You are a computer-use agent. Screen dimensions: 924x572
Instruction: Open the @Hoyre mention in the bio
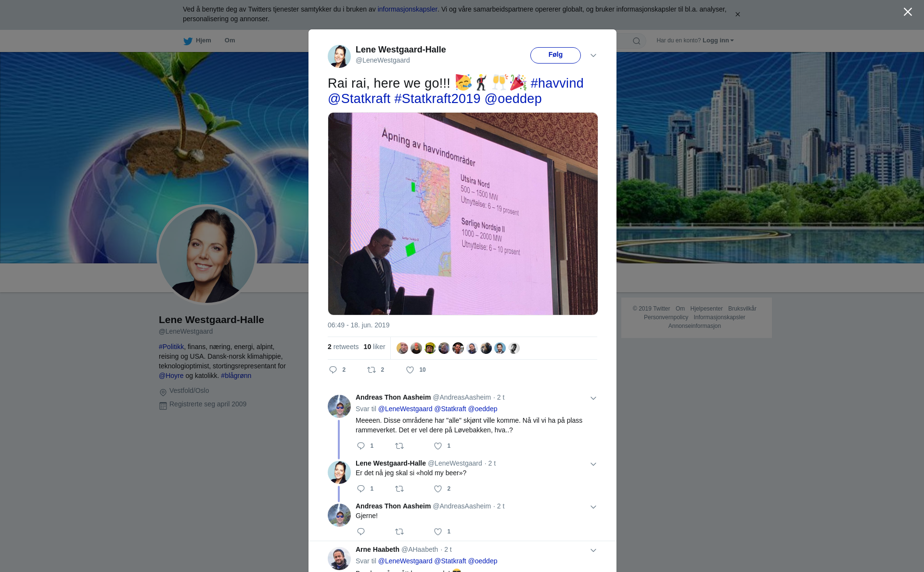[x=171, y=376]
